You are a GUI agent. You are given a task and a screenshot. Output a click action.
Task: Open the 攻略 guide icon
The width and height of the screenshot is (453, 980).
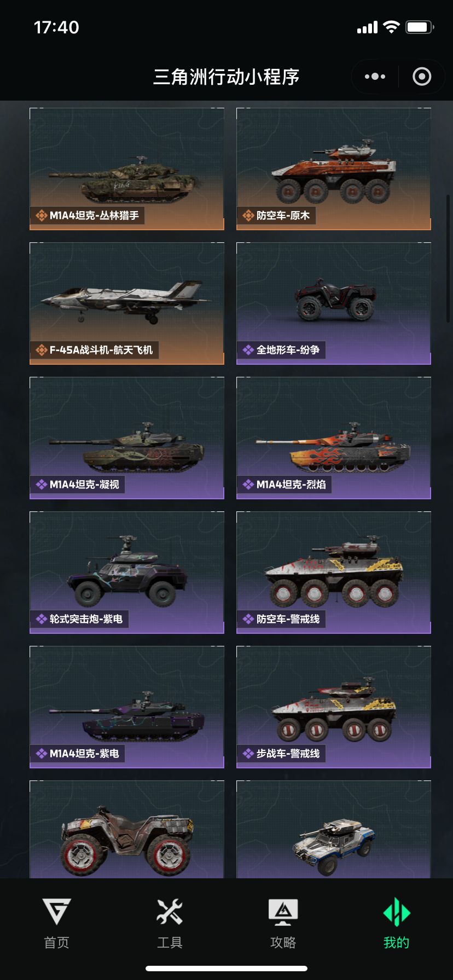click(x=283, y=912)
